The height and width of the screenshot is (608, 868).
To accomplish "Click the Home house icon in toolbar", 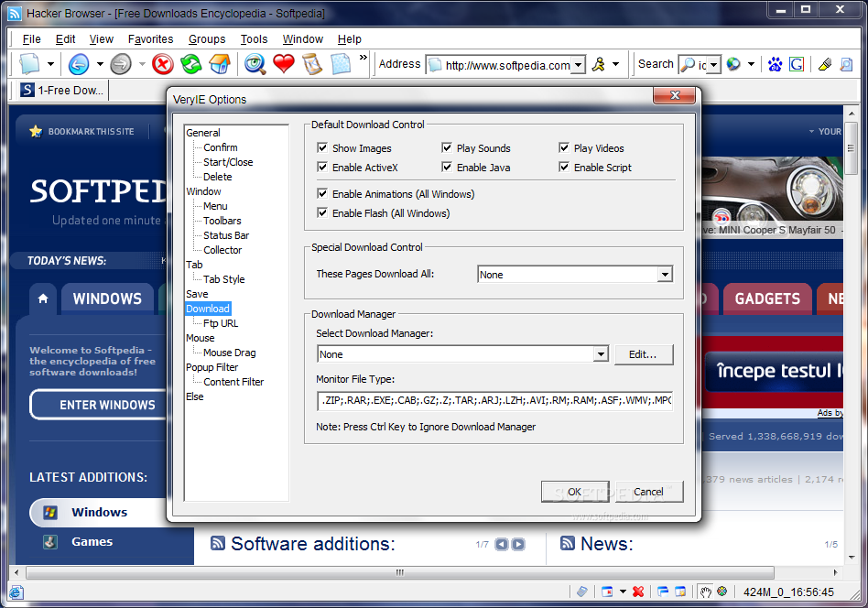I will pyautogui.click(x=220, y=64).
